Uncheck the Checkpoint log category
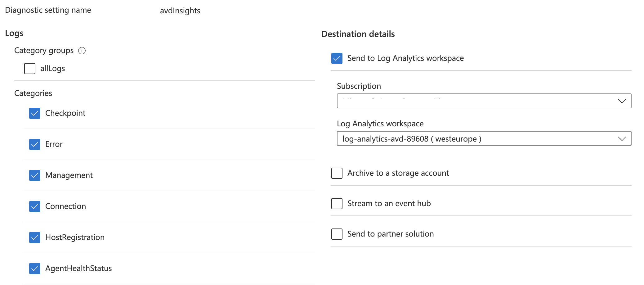 (x=35, y=113)
